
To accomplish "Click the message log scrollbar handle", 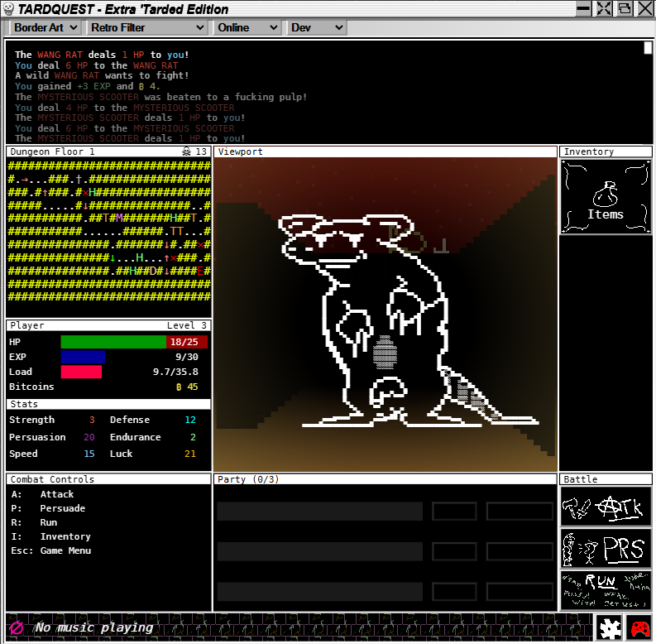I will click(x=648, y=48).
